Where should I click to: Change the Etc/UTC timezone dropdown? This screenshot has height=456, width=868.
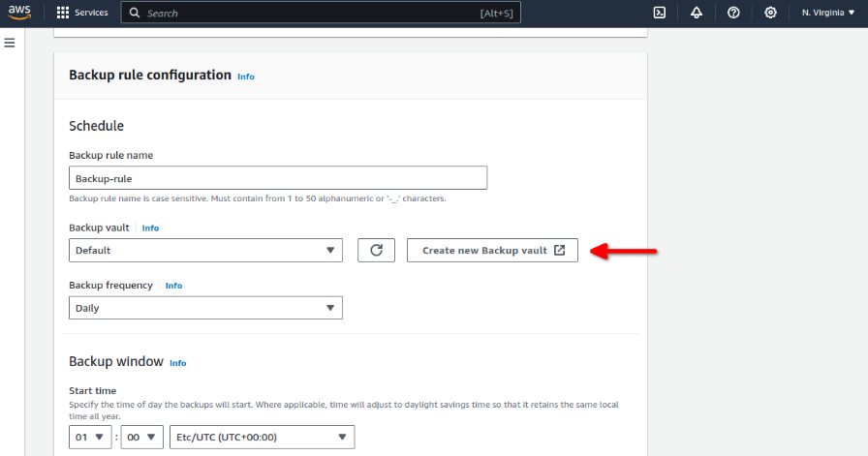263,438
